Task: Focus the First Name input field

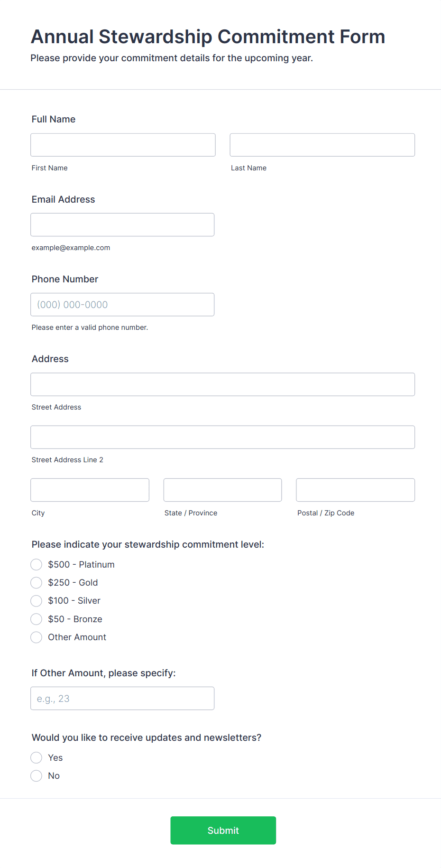Action: (x=122, y=145)
